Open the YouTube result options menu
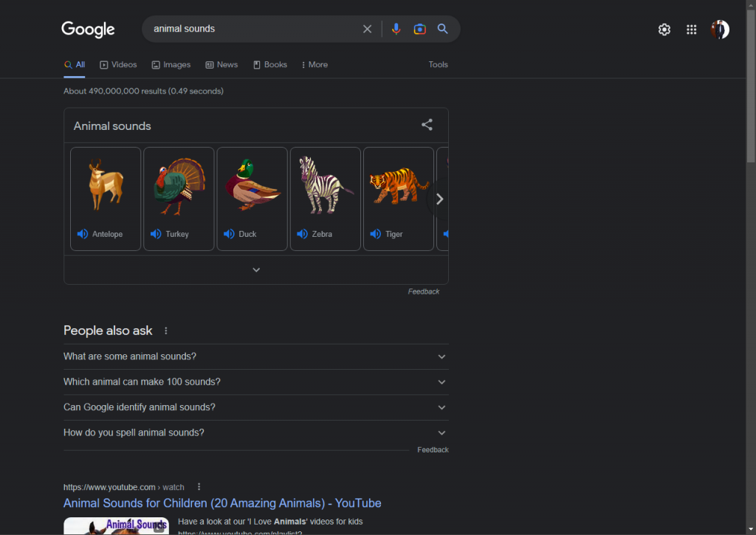Screen dimensions: 756x535 click(x=199, y=487)
